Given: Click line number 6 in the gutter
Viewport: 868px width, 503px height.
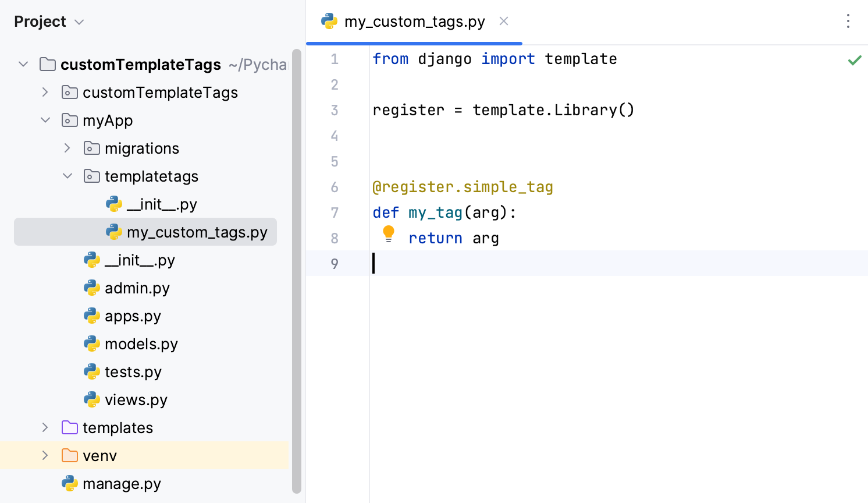Looking at the screenshot, I should pos(335,187).
